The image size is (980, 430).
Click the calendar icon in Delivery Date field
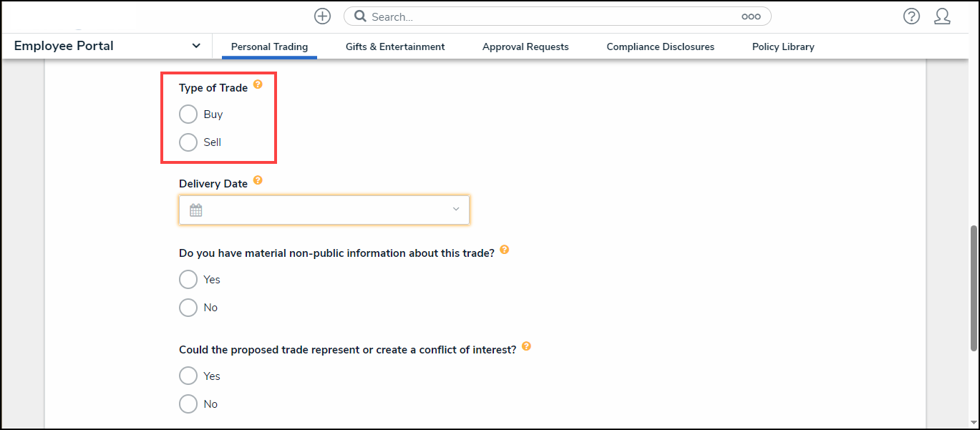click(x=195, y=209)
